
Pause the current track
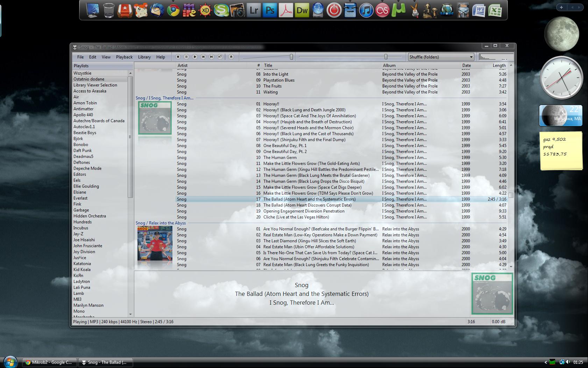point(186,57)
